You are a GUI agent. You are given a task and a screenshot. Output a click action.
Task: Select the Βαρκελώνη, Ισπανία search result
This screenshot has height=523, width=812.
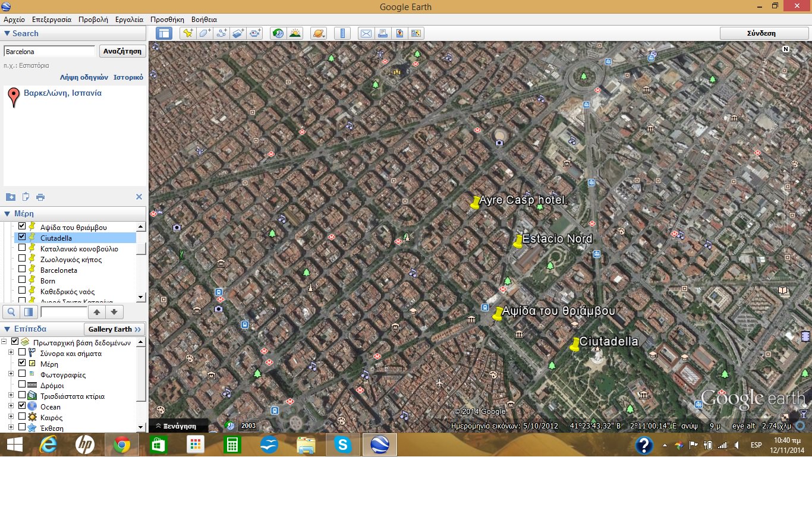click(x=62, y=93)
